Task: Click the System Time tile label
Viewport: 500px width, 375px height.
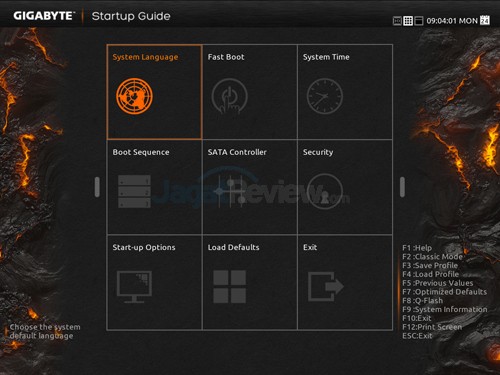Action: tap(326, 57)
